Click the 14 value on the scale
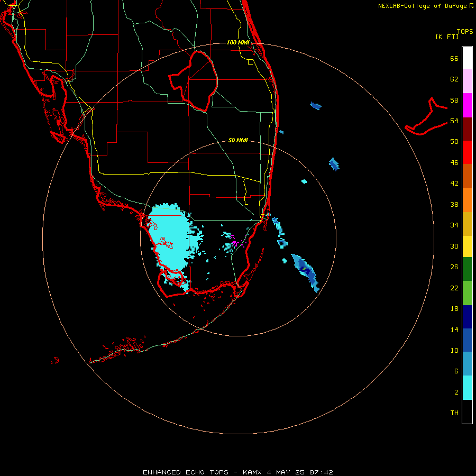Image resolution: width=476 pixels, height=476 pixels. (454, 329)
